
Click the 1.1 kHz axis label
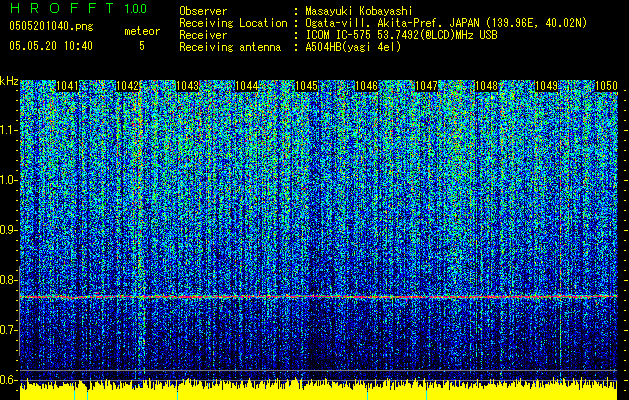tap(8, 130)
